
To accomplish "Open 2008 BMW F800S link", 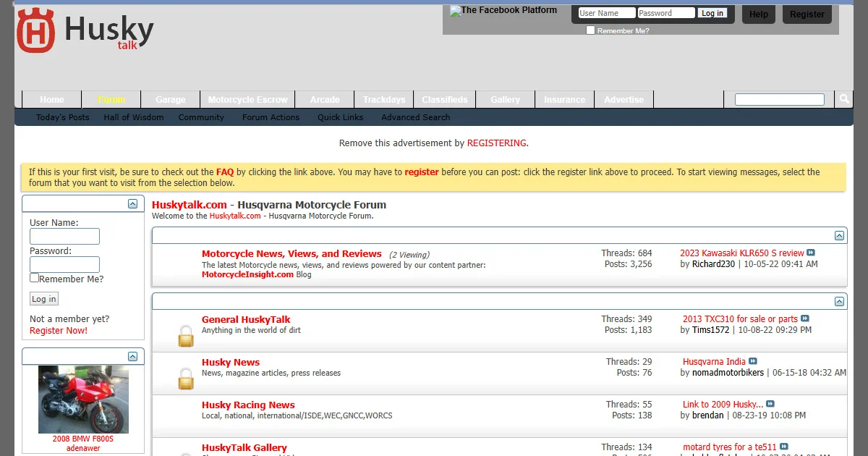I will tap(83, 439).
